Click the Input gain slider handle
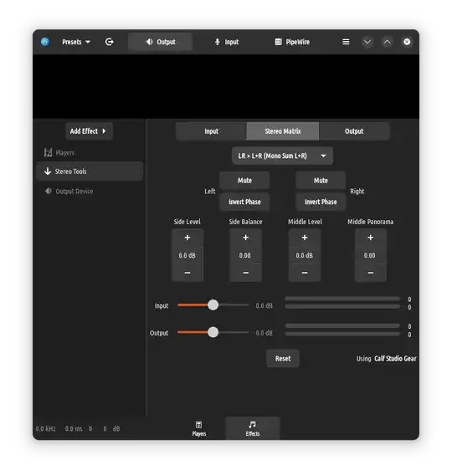452x476 pixels. tap(213, 305)
